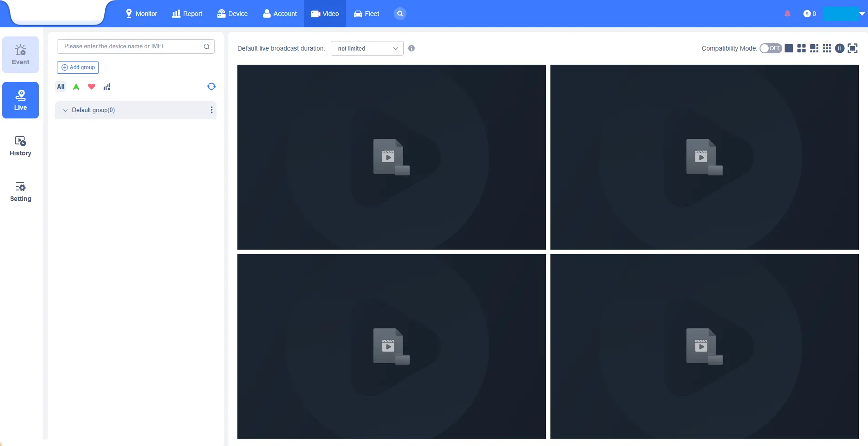Filter devices with the green arrow icon
This screenshot has width=868, height=446.
(x=76, y=87)
